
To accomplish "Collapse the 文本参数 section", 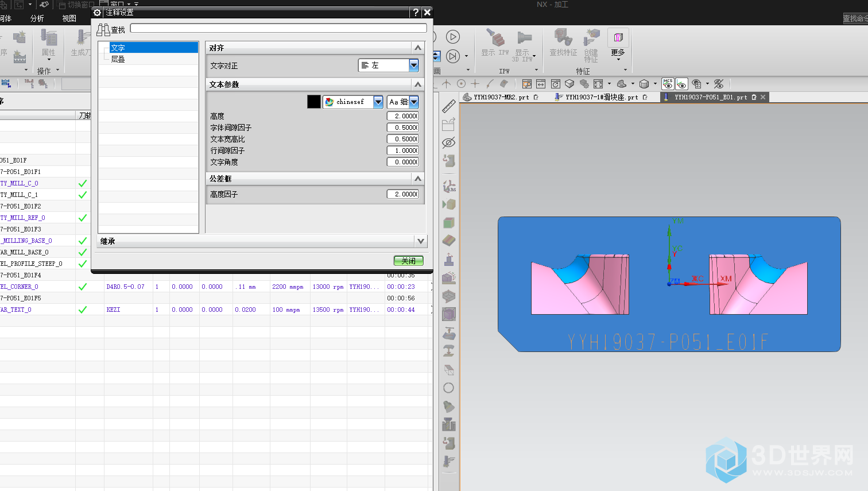I will pyautogui.click(x=418, y=84).
